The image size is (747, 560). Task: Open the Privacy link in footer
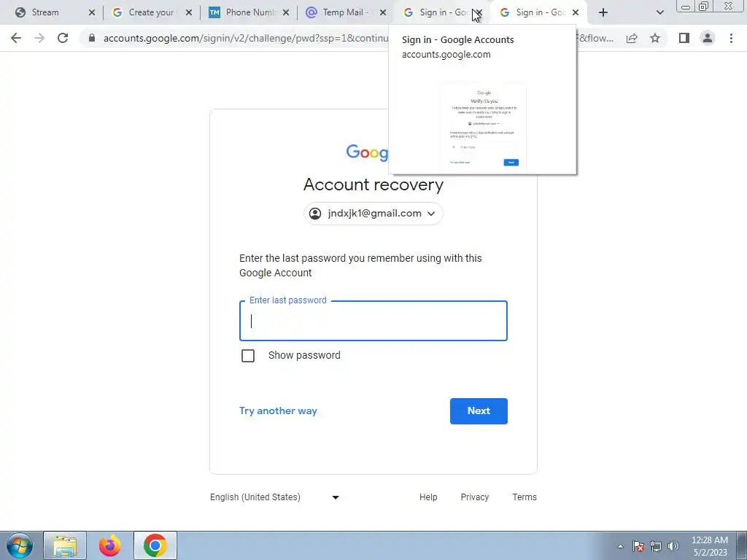point(474,497)
